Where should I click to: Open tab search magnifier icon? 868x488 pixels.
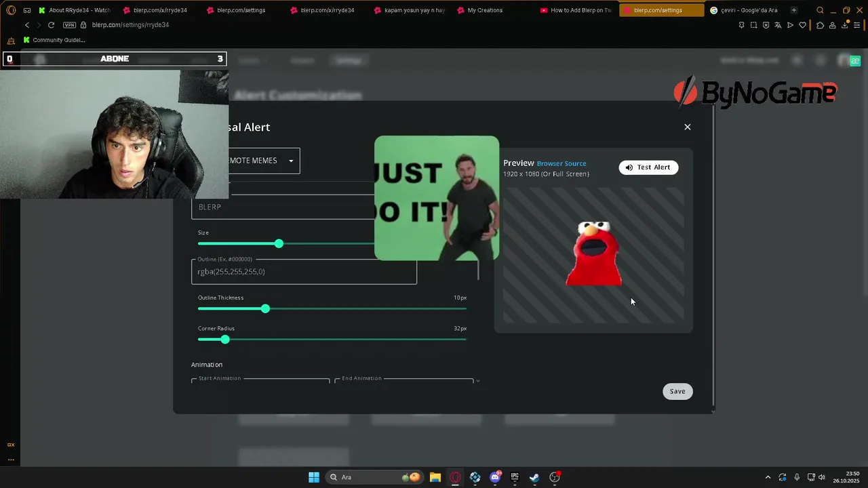(x=820, y=10)
